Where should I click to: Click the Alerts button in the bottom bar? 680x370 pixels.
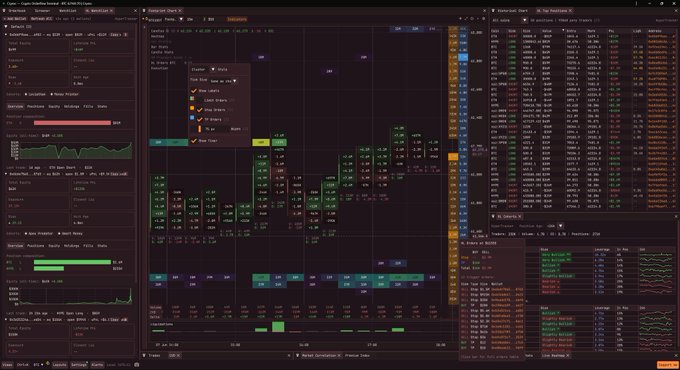tap(97, 365)
